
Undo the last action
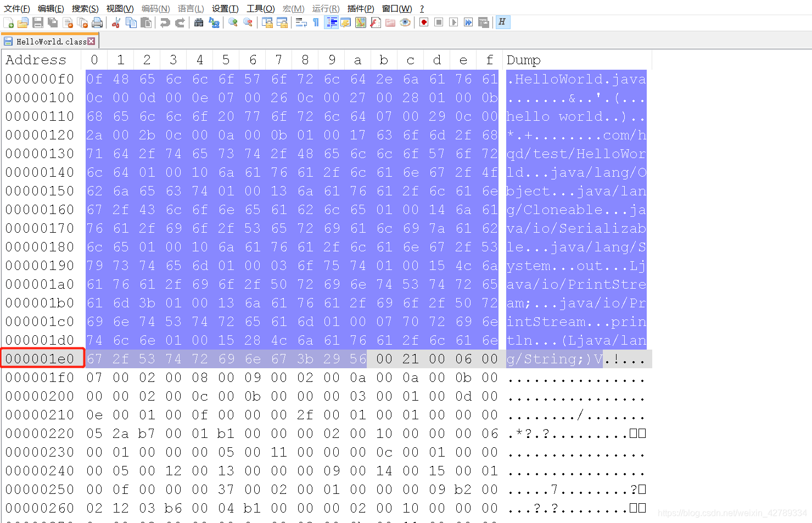point(165,23)
